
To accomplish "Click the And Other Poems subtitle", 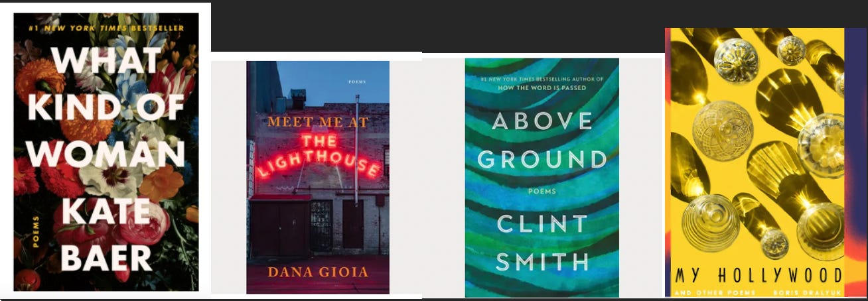I will pyautogui.click(x=707, y=292).
